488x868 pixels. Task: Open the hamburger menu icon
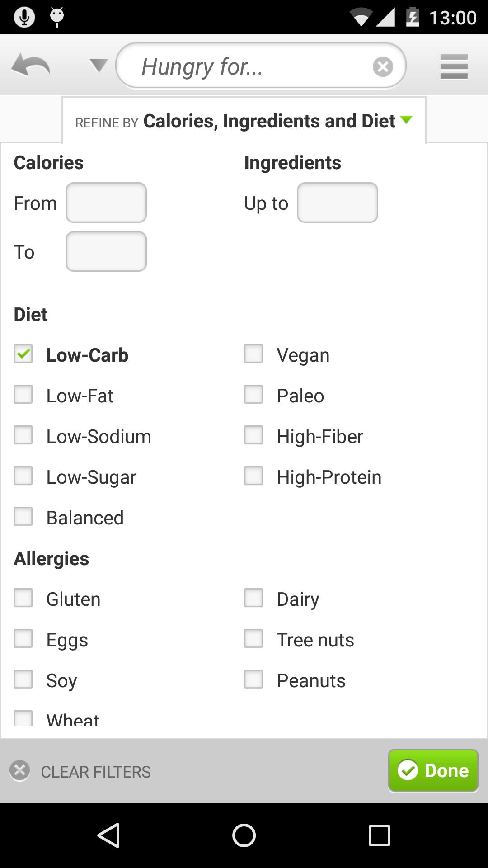454,67
